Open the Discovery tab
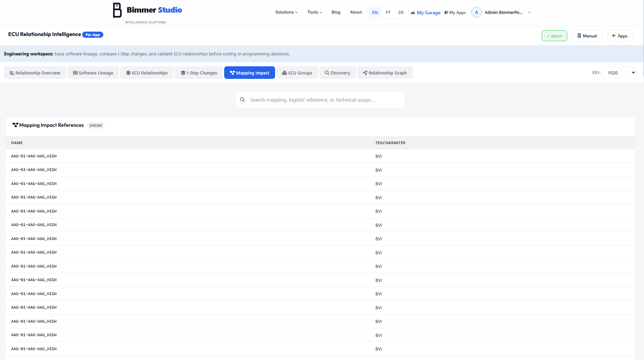Viewport: 644px width, 360px height. coord(338,73)
